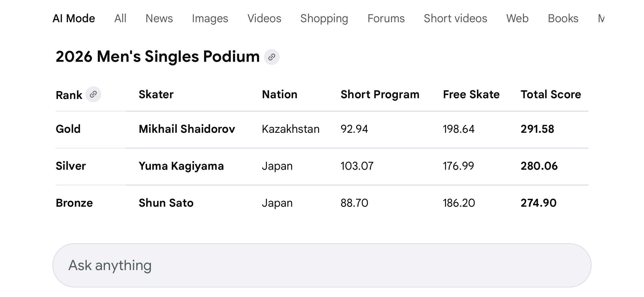
Task: Click the gold total score 291.58
Action: coord(537,129)
